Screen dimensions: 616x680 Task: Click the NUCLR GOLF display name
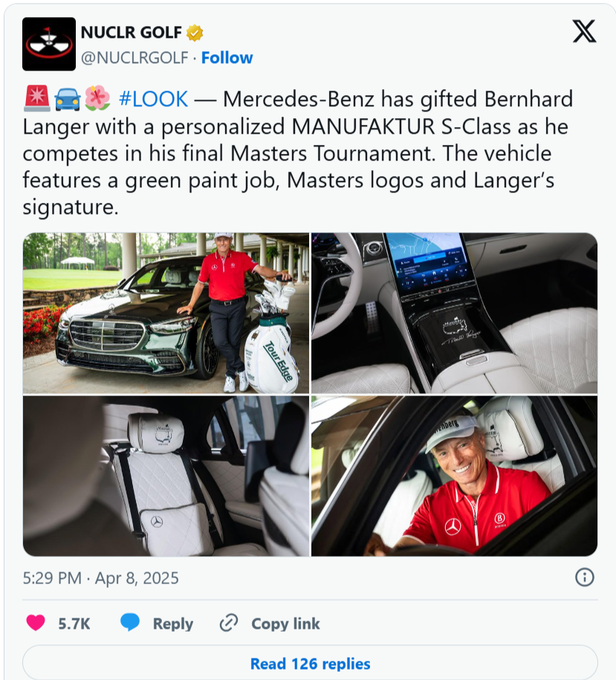[131, 33]
